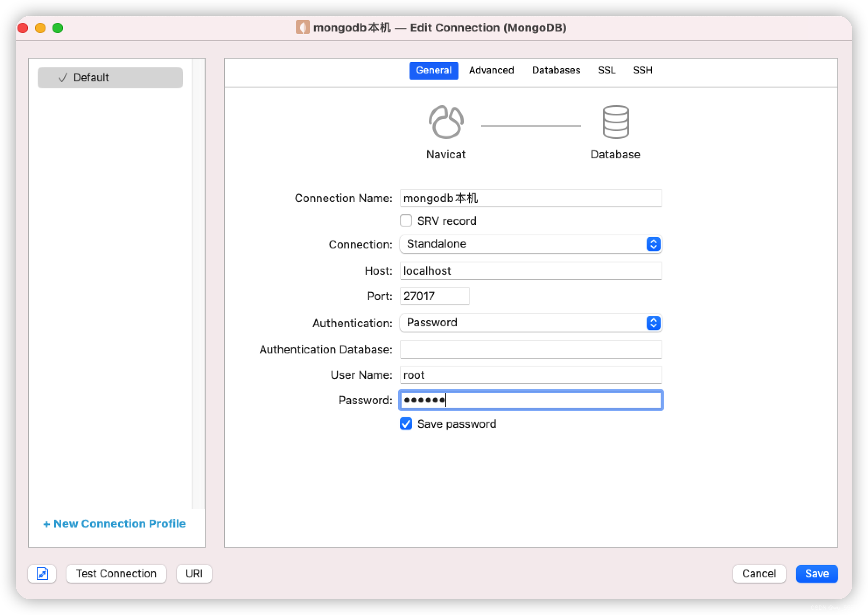Switch to the Advanced tab
The height and width of the screenshot is (615, 868).
coord(491,70)
